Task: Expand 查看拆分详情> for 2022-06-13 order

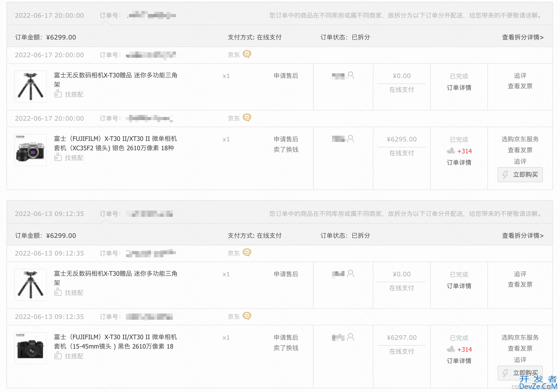Action: (x=523, y=236)
